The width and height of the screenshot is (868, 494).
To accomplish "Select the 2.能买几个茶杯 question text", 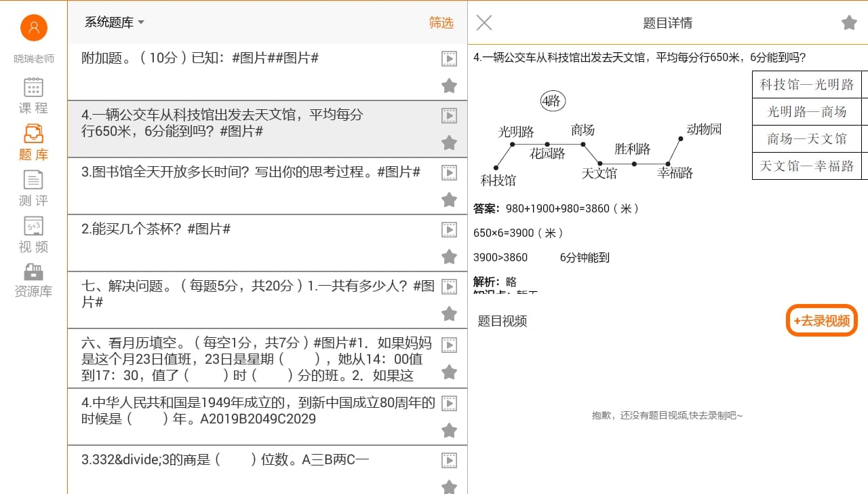I will 156,229.
